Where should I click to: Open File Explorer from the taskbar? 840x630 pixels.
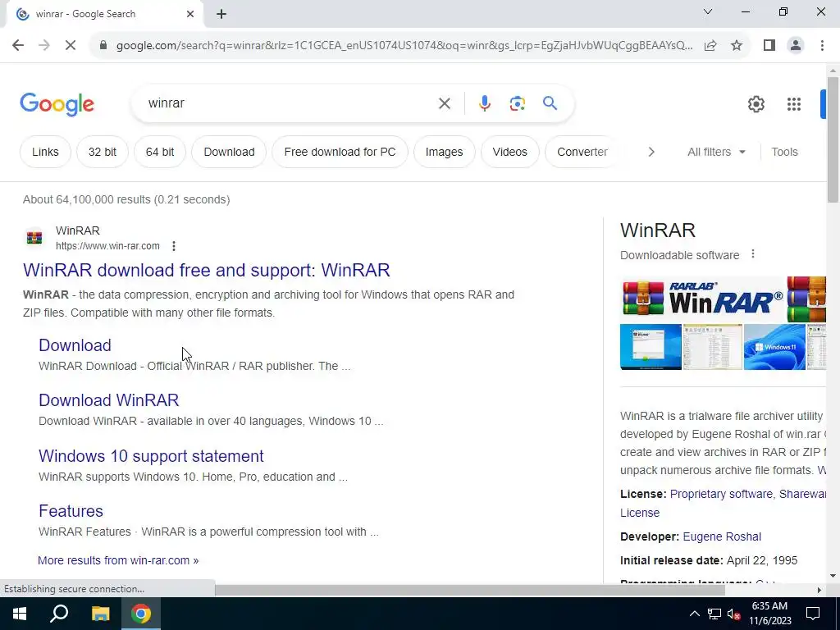100,614
